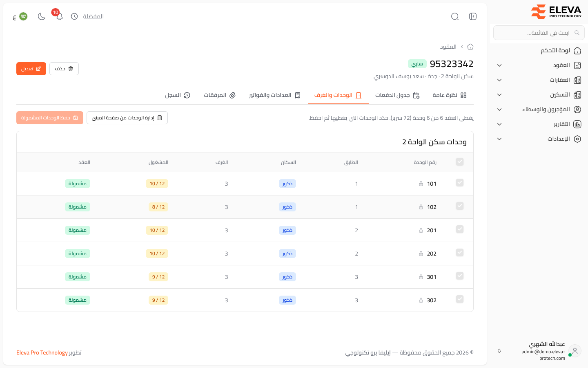The image size is (588, 368).
Task: Click the الإعدادات settings sidebar icon
Action: (x=577, y=139)
